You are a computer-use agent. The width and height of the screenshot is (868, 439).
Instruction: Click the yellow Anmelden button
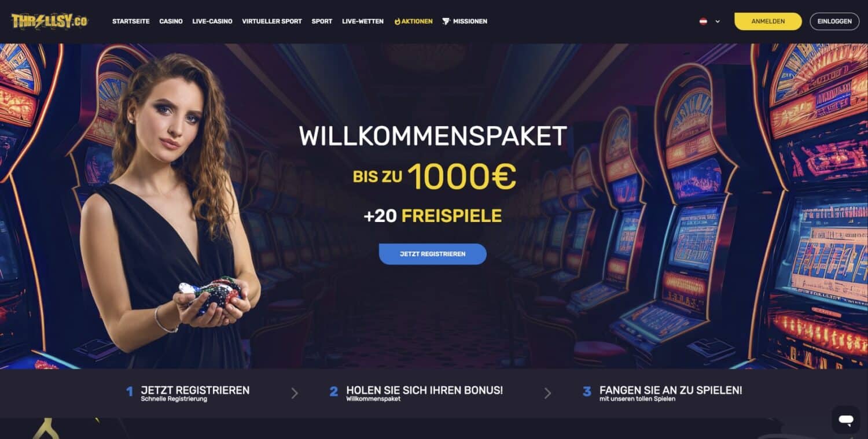point(768,21)
